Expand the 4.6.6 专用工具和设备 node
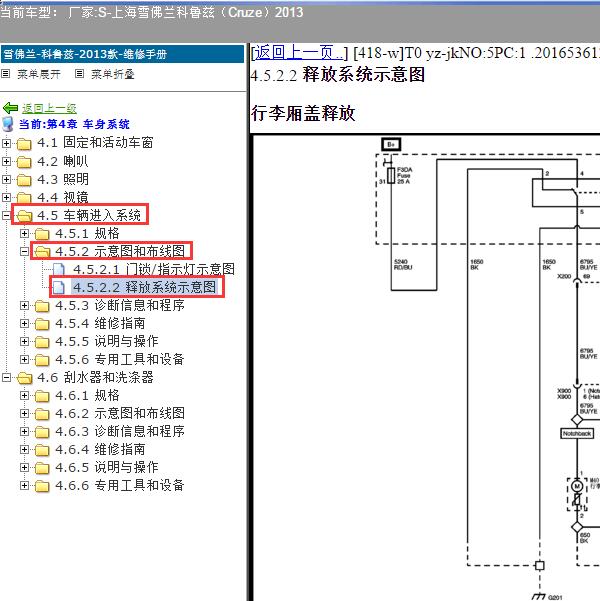The width and height of the screenshot is (600, 601). pos(24,486)
